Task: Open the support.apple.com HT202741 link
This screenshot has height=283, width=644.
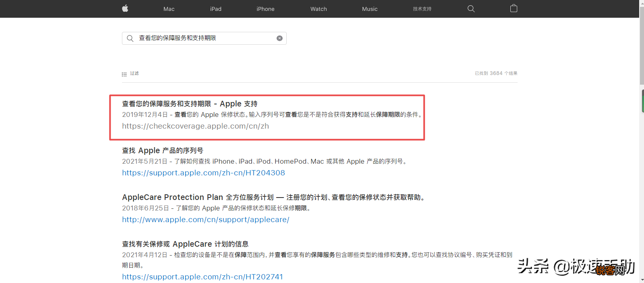Action: (203, 277)
